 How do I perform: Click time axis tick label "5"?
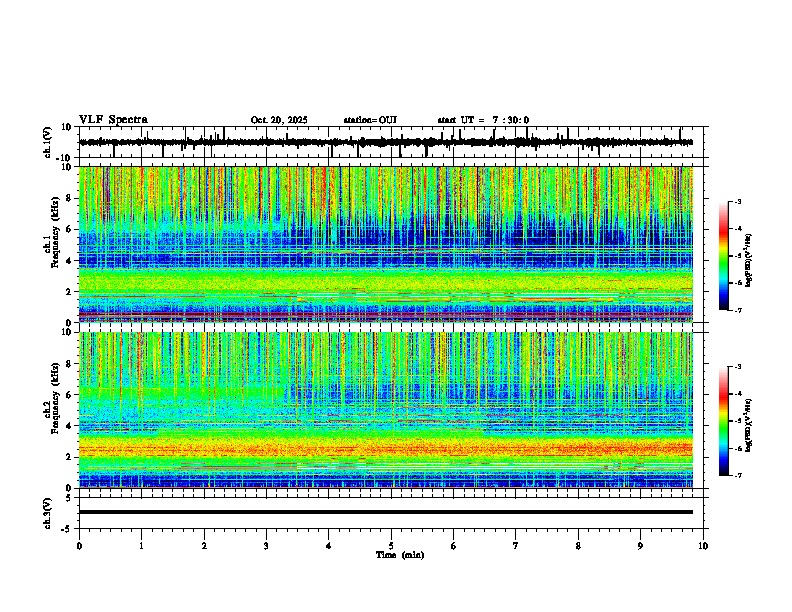click(x=391, y=546)
